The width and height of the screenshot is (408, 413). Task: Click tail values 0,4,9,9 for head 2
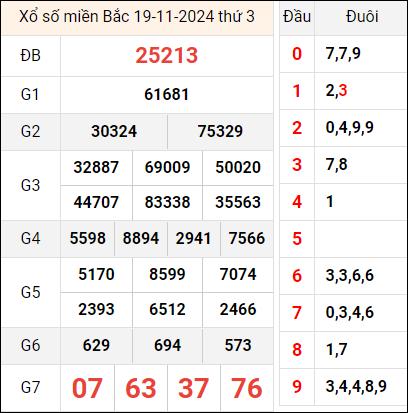click(350, 127)
